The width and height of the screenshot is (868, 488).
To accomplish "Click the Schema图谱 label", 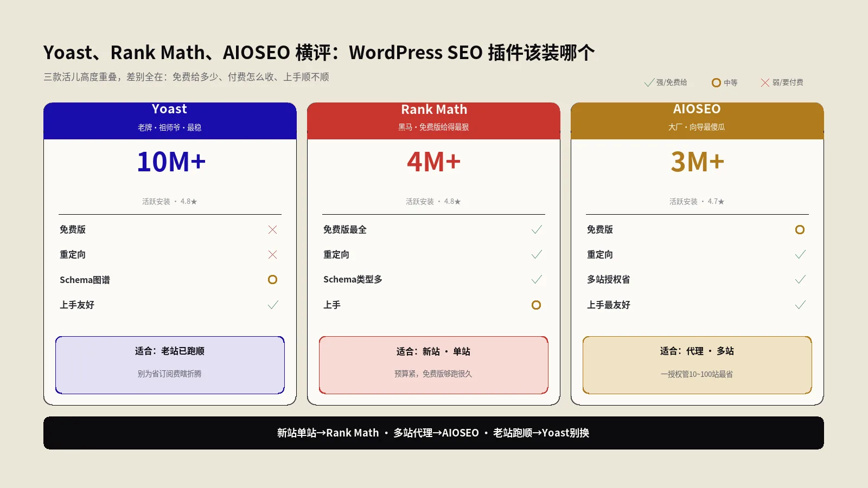I will [85, 280].
